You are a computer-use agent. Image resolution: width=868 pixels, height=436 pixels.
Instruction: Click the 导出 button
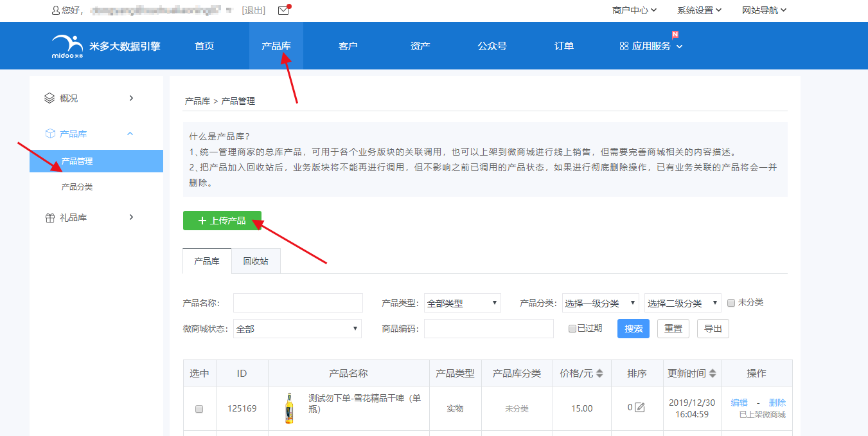[713, 329]
